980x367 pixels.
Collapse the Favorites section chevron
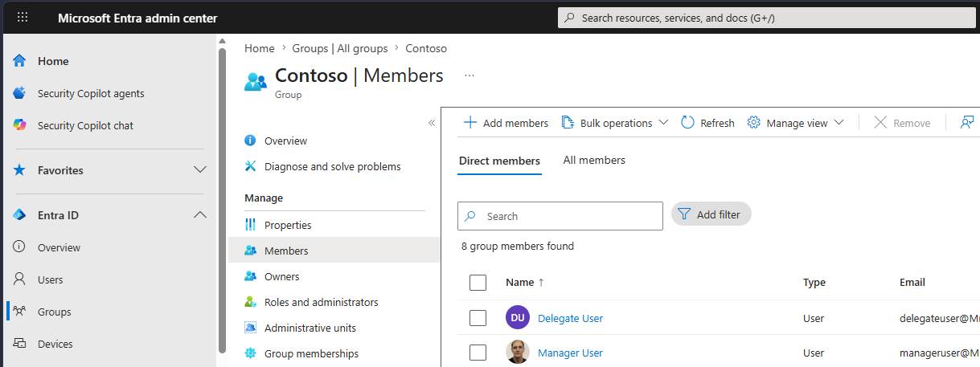201,170
